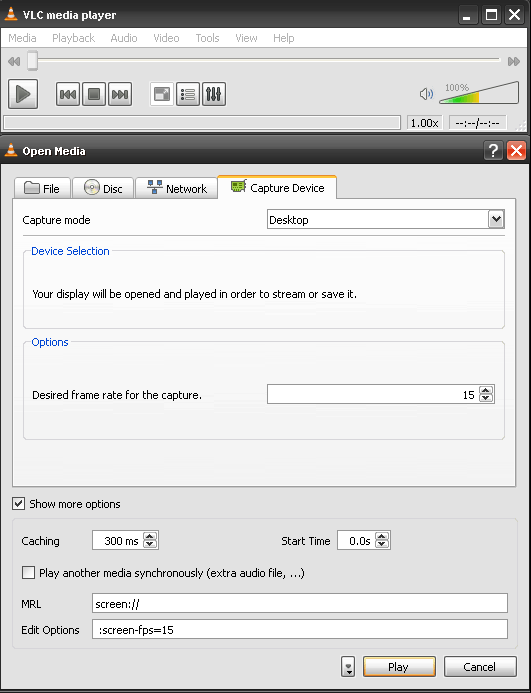Switch to the File tab
The height and width of the screenshot is (693, 531).
coord(42,188)
